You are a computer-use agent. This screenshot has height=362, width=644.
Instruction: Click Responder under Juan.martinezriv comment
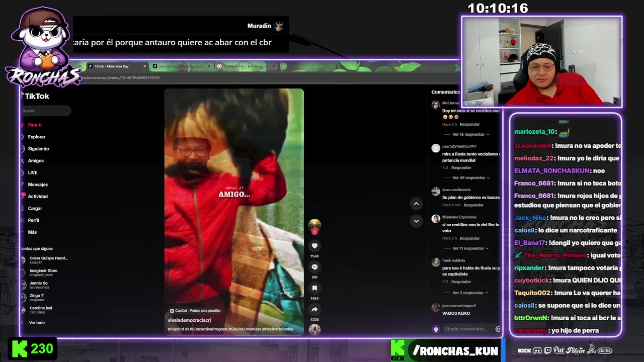pyautogui.click(x=473, y=205)
